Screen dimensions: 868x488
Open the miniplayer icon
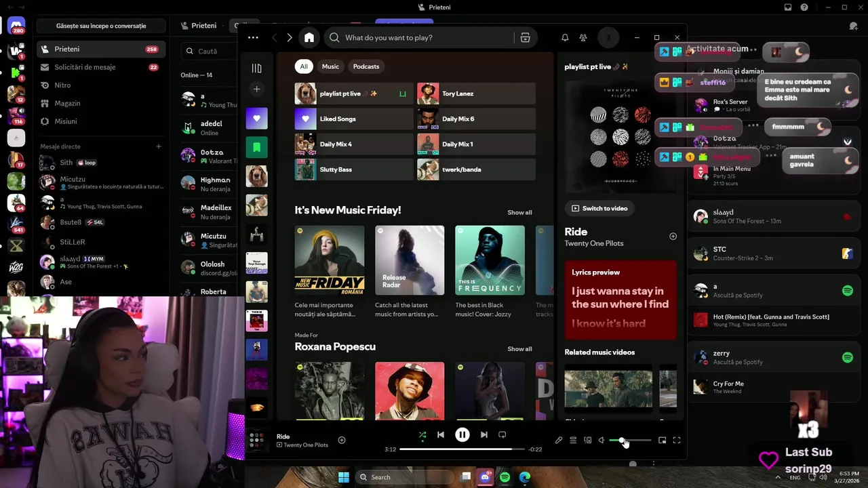(663, 440)
